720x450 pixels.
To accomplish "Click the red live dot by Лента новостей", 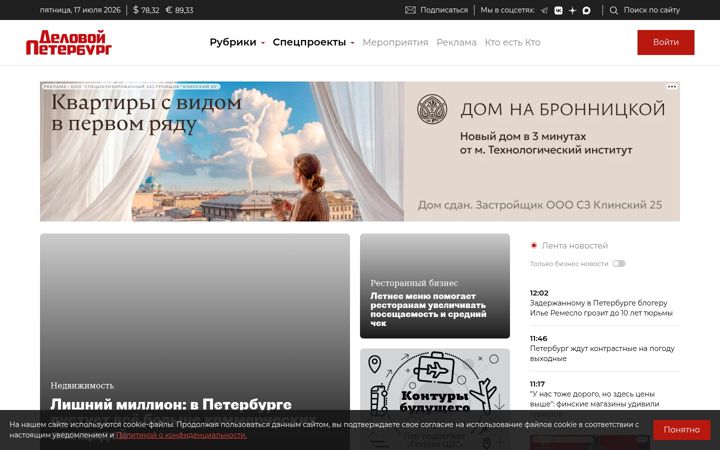I will pyautogui.click(x=534, y=246).
